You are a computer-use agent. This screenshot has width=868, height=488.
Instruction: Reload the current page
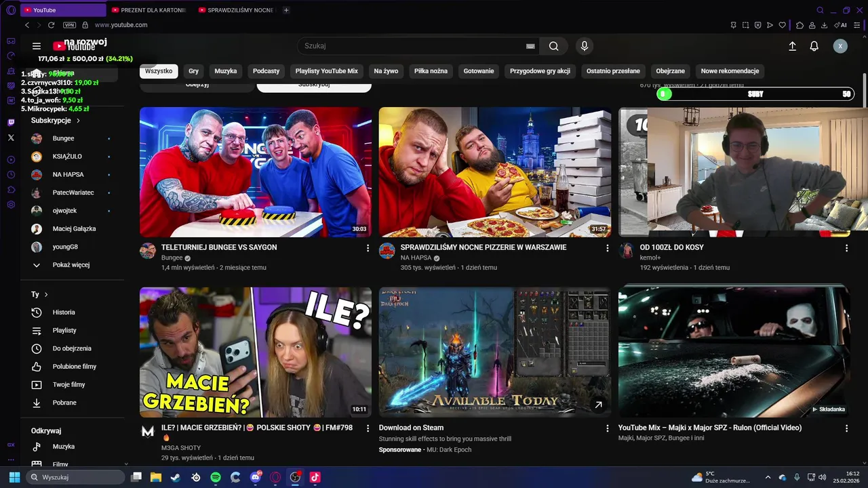[51, 25]
